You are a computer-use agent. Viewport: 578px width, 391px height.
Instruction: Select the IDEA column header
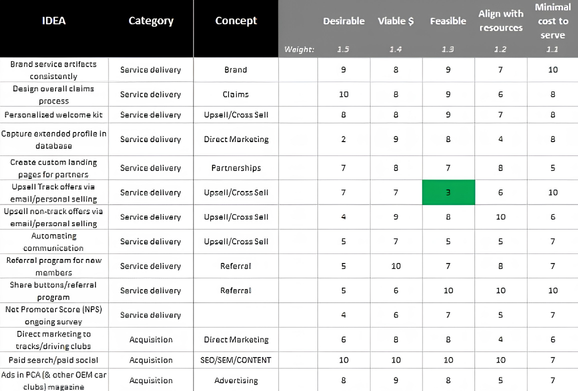pyautogui.click(x=54, y=20)
